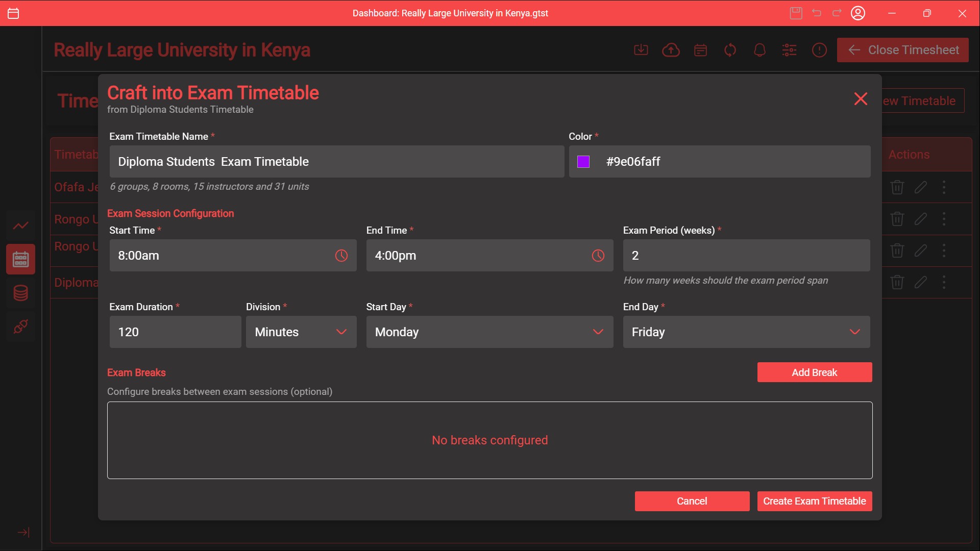Click Create Exam Timetable button
This screenshot has width=980, height=551.
point(814,501)
